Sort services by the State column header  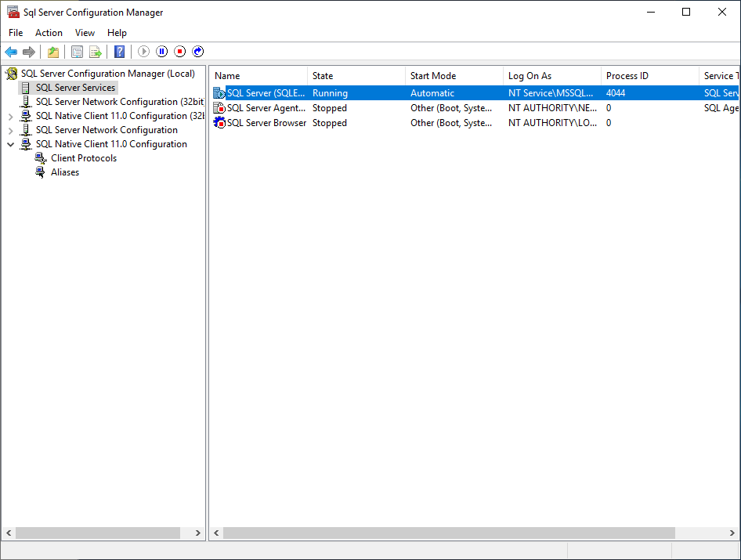(x=323, y=76)
